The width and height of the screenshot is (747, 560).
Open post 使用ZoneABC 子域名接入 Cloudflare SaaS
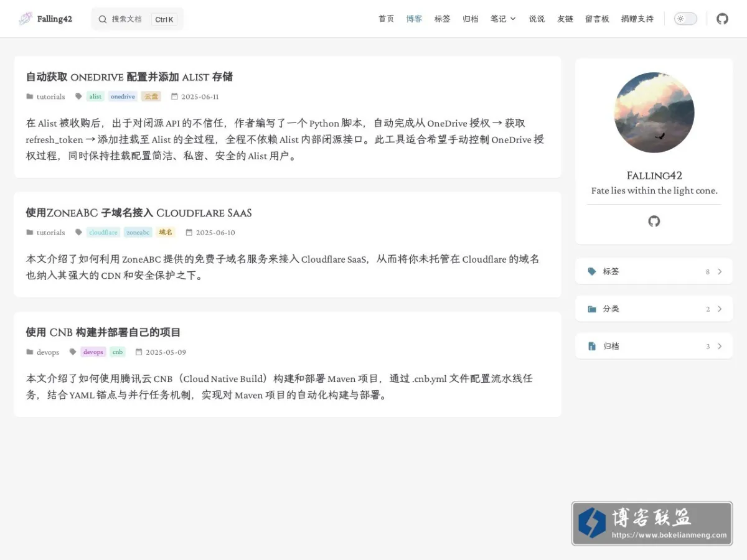tap(139, 213)
